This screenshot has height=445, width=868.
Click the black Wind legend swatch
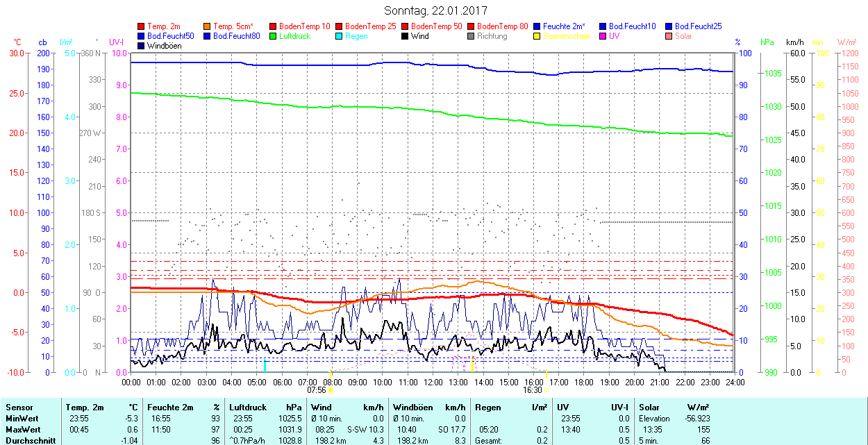[x=406, y=36]
